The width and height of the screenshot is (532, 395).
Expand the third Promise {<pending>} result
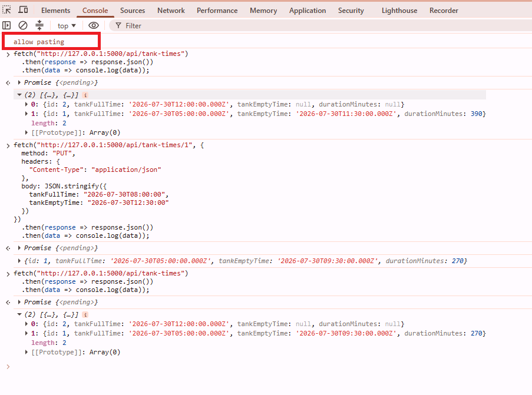(x=19, y=302)
